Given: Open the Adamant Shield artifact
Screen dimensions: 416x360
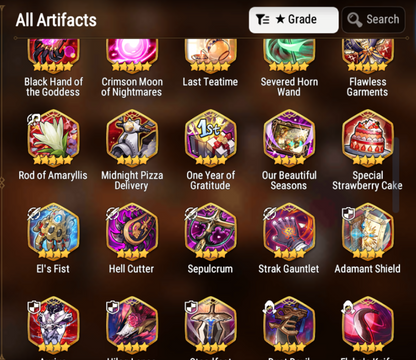Looking at the screenshot, I should tap(368, 232).
